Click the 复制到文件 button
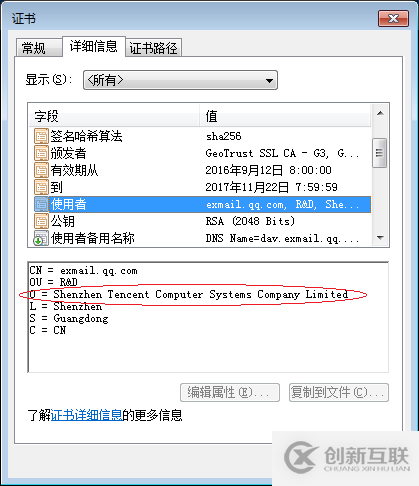 coord(339,392)
